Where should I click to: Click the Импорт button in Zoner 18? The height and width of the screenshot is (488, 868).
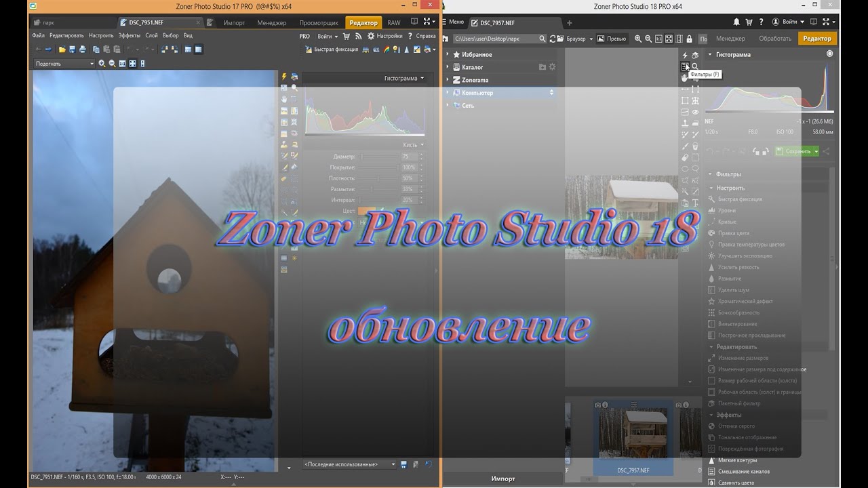click(x=503, y=479)
